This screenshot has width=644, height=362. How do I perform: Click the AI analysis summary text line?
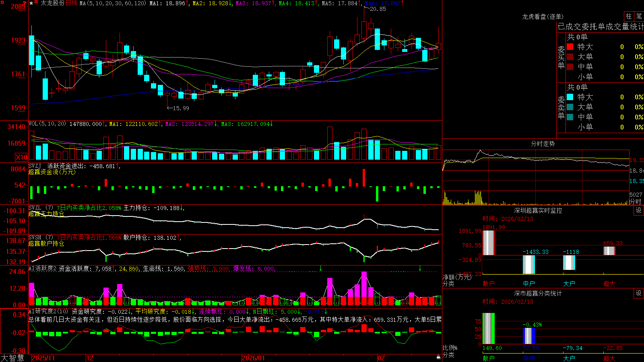tap(235, 319)
